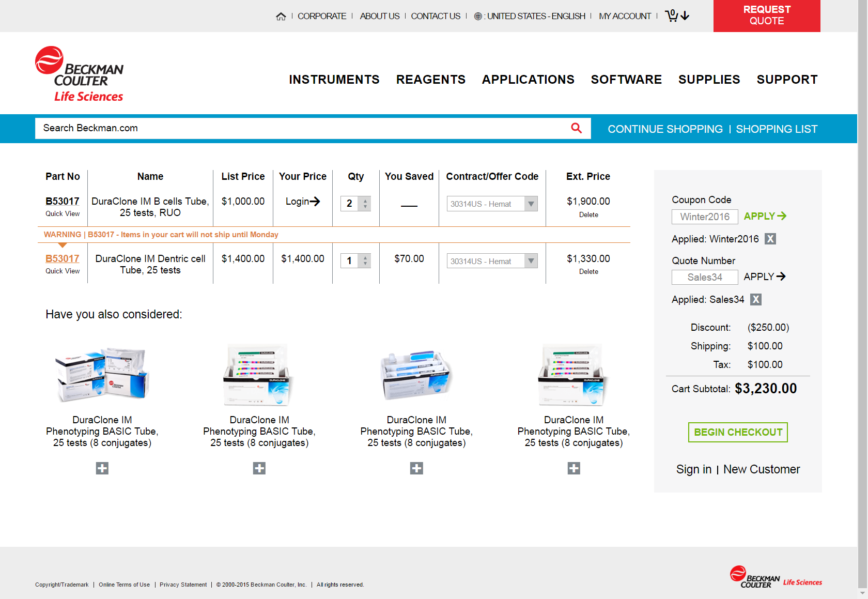Open Copyright/Trademark footer link
868x599 pixels.
[62, 585]
